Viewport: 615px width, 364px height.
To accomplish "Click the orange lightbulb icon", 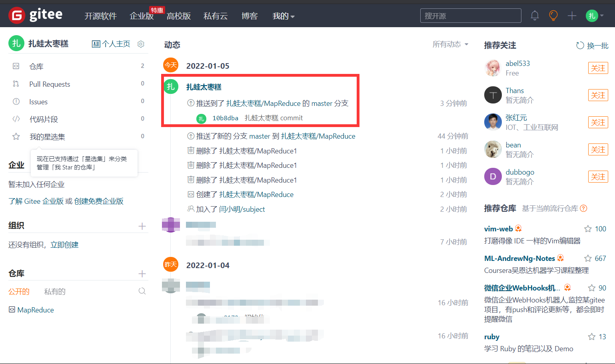I will coord(553,16).
